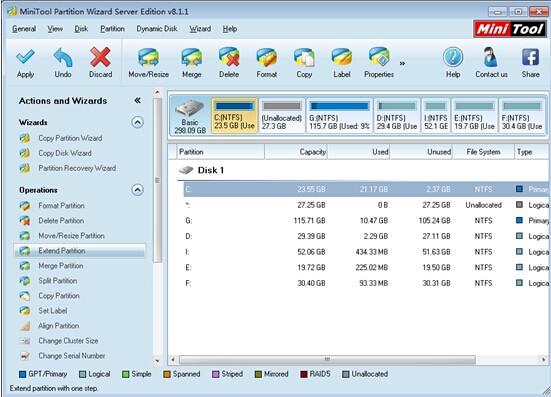Click the sidebar scroll-down arrow
Viewport: 551px width, 397px height.
pyautogui.click(x=157, y=360)
